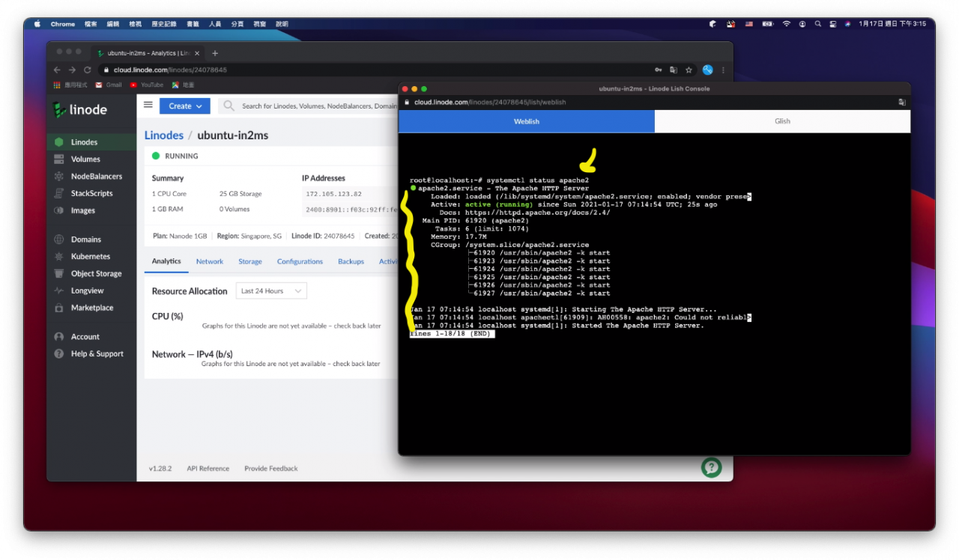Open NodeBalancers in the sidebar
Viewport: 959px width, 560px height.
pos(91,177)
